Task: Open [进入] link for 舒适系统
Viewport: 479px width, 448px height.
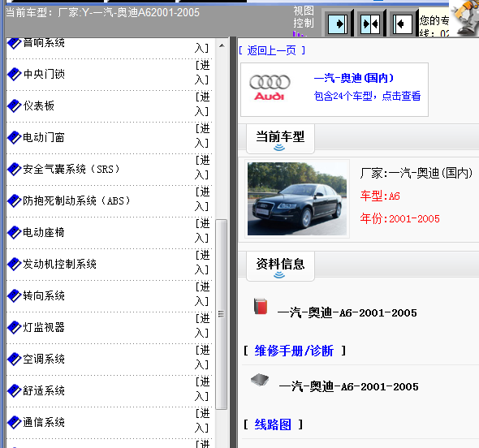Action: tap(202, 390)
